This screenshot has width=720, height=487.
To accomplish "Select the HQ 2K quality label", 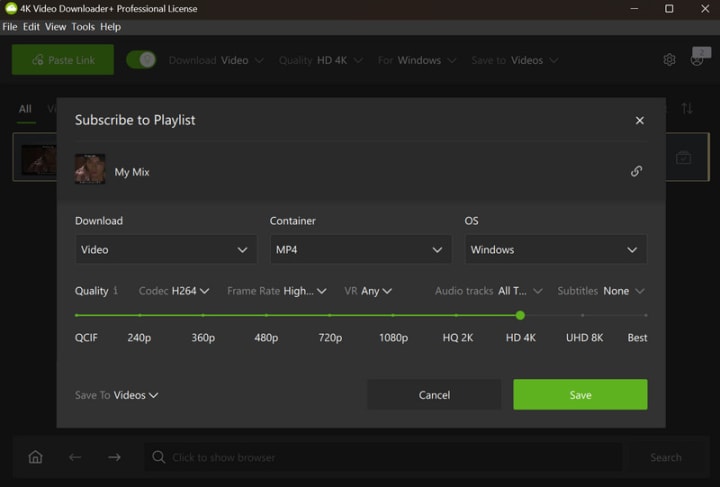I will (457, 338).
